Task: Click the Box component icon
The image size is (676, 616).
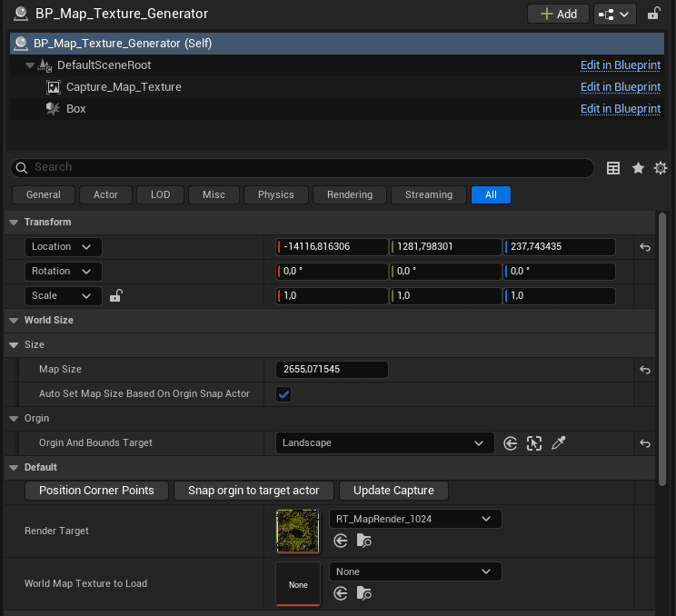Action: pyautogui.click(x=53, y=109)
